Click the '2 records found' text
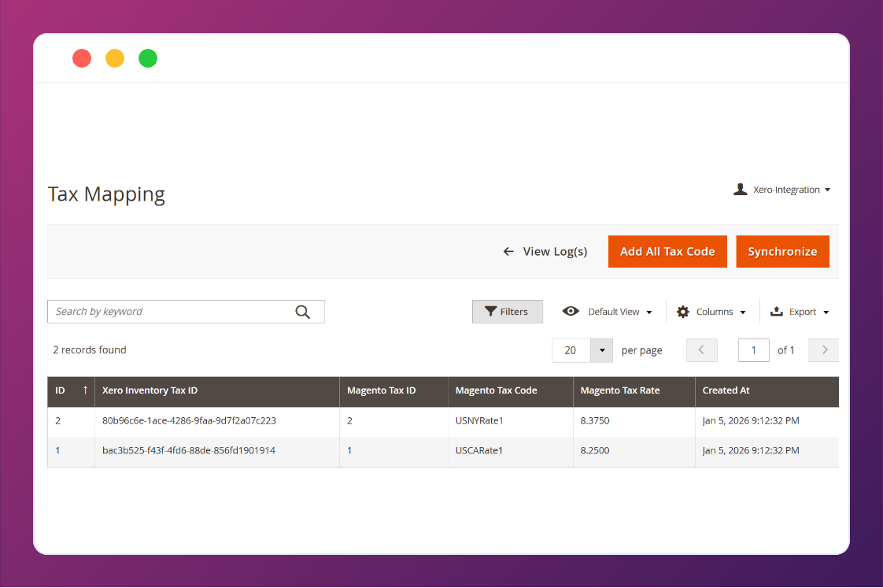Screen dimensions: 883x588 click(x=90, y=349)
